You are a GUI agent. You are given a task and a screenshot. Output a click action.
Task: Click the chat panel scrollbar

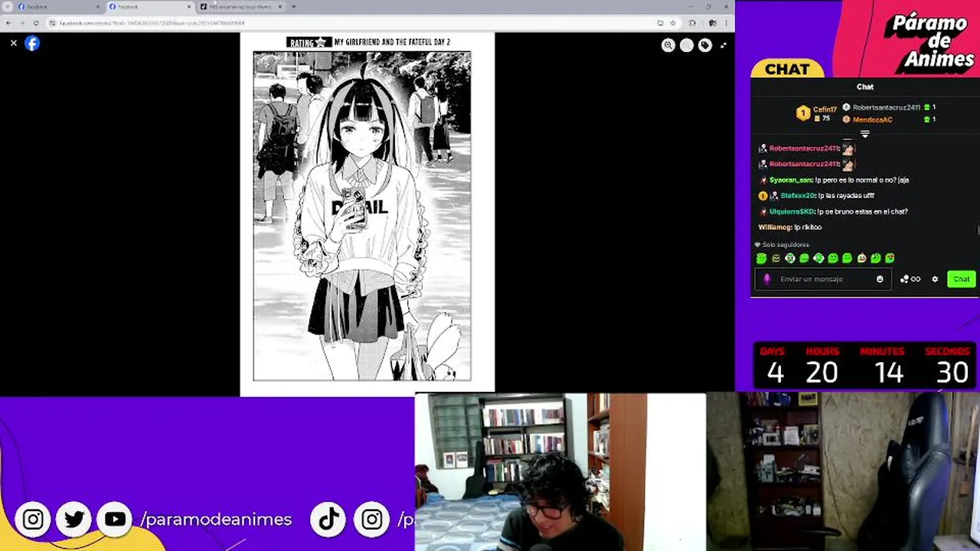[x=978, y=230]
